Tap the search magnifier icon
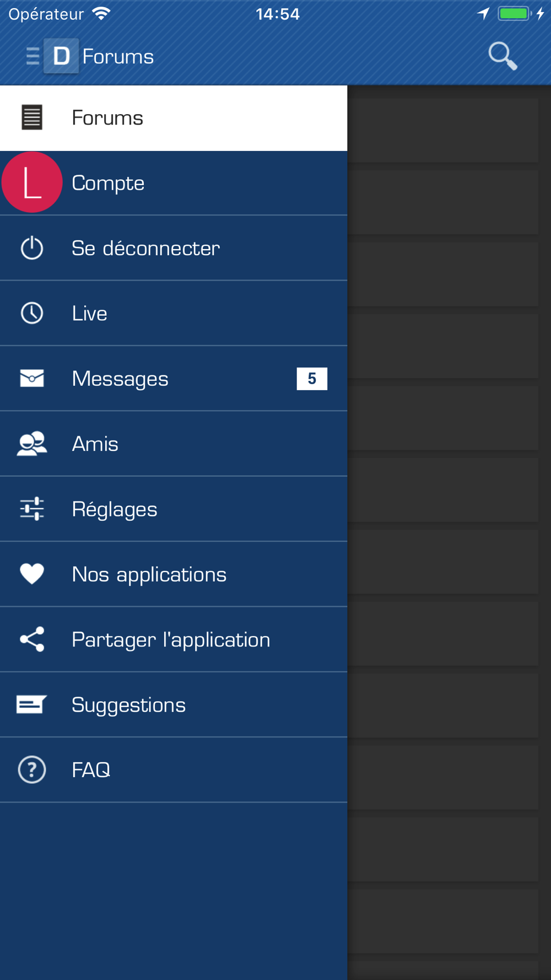Screen dimensions: 551x980 pos(503,56)
